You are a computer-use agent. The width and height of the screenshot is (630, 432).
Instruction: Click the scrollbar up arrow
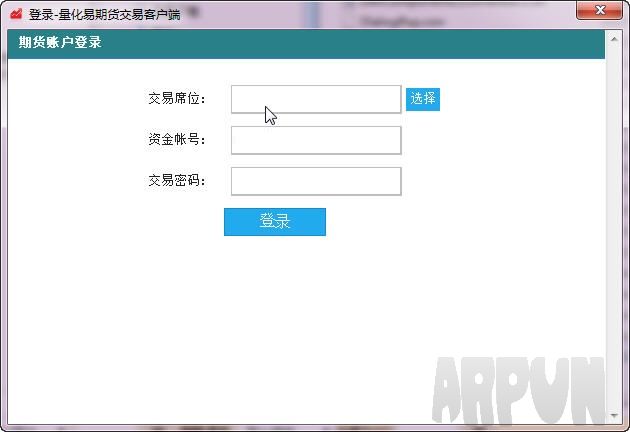click(x=614, y=39)
